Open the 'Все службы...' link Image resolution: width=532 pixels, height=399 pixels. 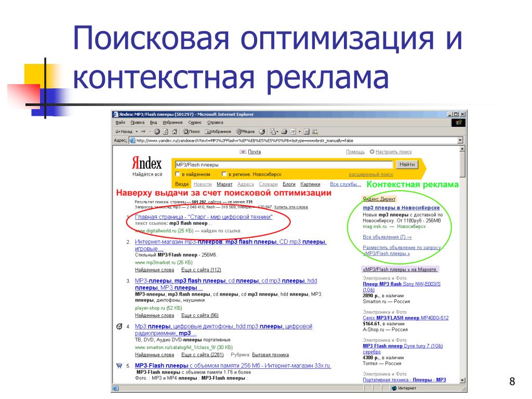[x=345, y=184]
